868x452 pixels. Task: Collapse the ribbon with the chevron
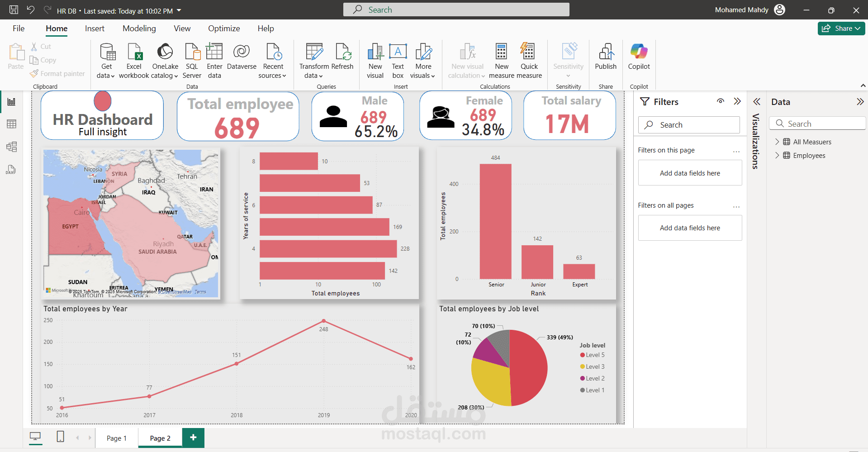tap(863, 86)
